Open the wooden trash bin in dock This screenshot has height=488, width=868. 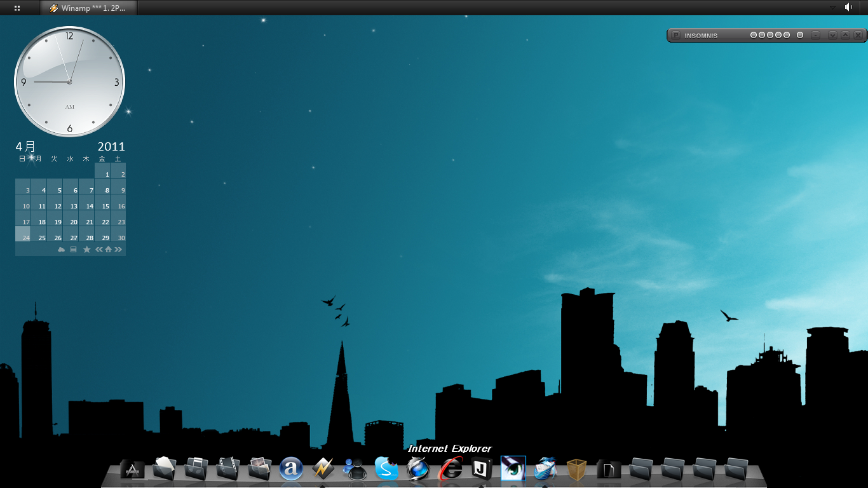[577, 469]
